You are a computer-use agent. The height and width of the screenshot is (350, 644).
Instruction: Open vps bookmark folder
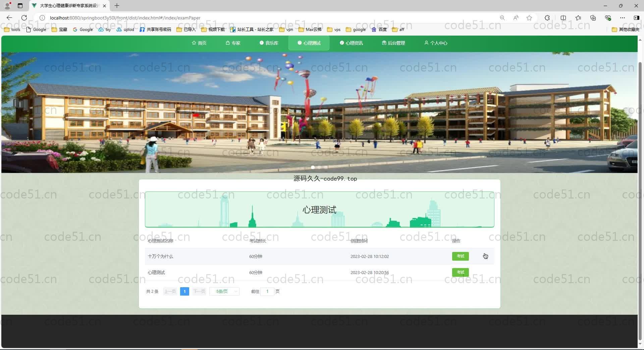tap(334, 30)
